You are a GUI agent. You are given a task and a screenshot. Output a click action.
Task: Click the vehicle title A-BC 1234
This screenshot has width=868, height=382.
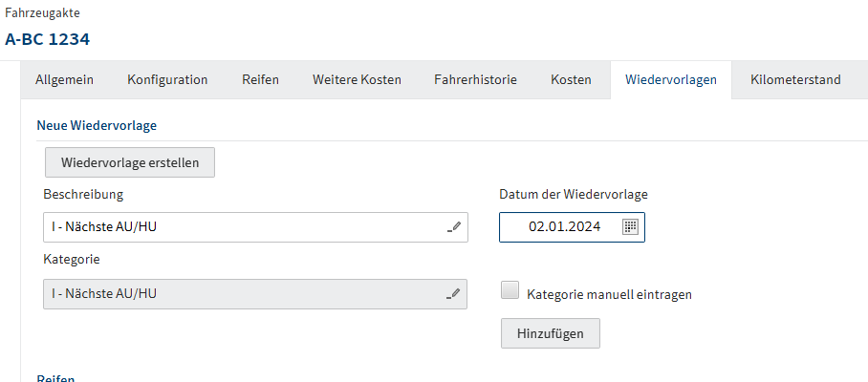coord(48,40)
